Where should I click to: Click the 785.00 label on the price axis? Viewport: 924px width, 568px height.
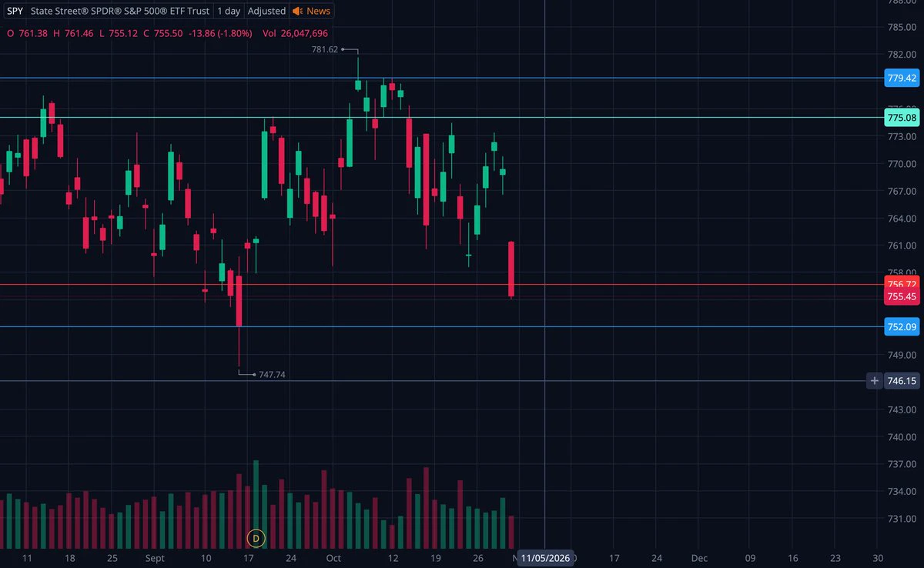click(901, 28)
